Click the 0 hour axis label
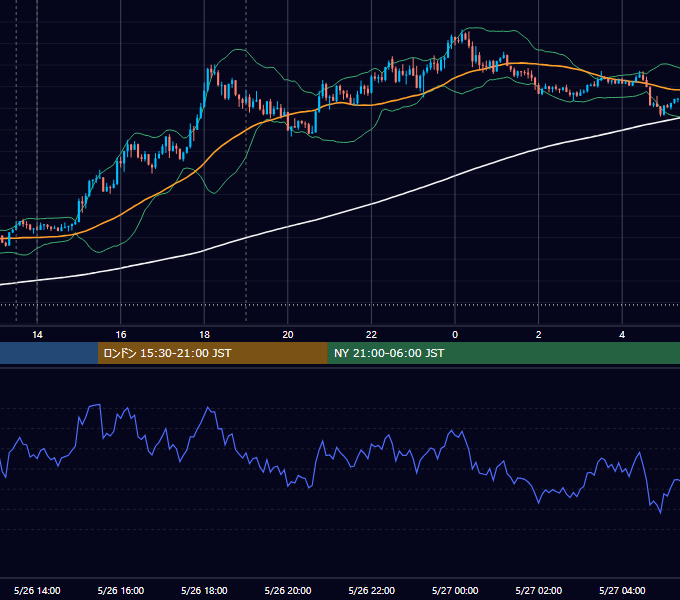 point(455,335)
